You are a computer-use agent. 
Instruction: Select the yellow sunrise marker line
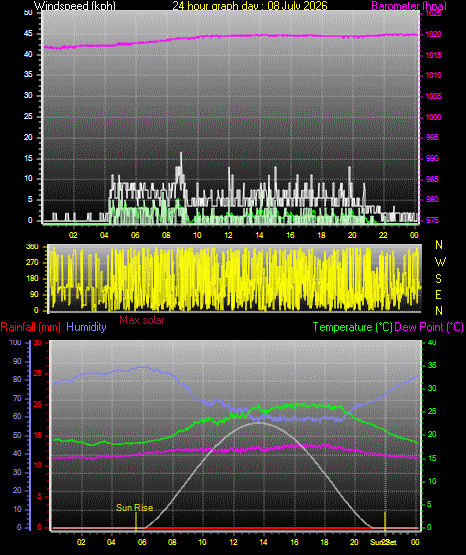point(136,522)
